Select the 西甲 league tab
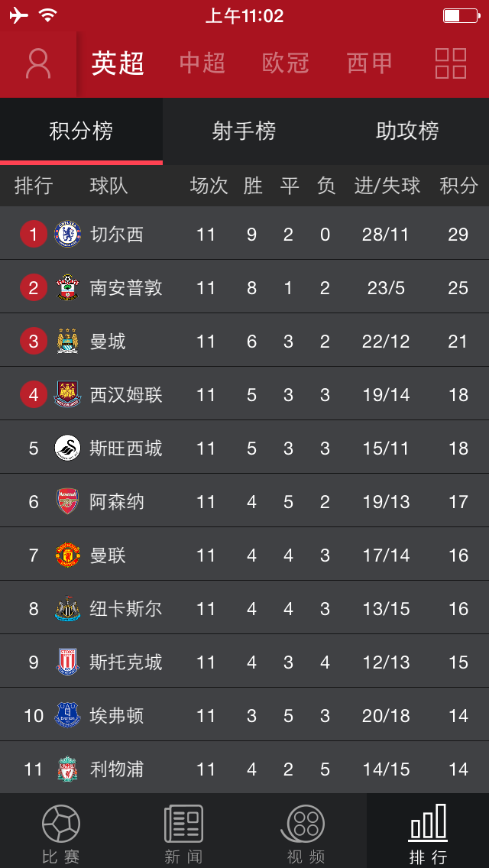This screenshot has height=868, width=489. pos(369,63)
